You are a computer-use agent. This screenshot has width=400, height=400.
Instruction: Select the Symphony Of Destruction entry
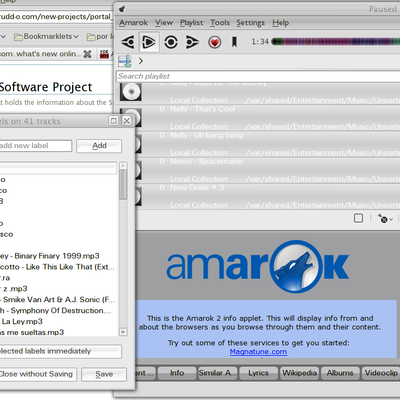58,311
